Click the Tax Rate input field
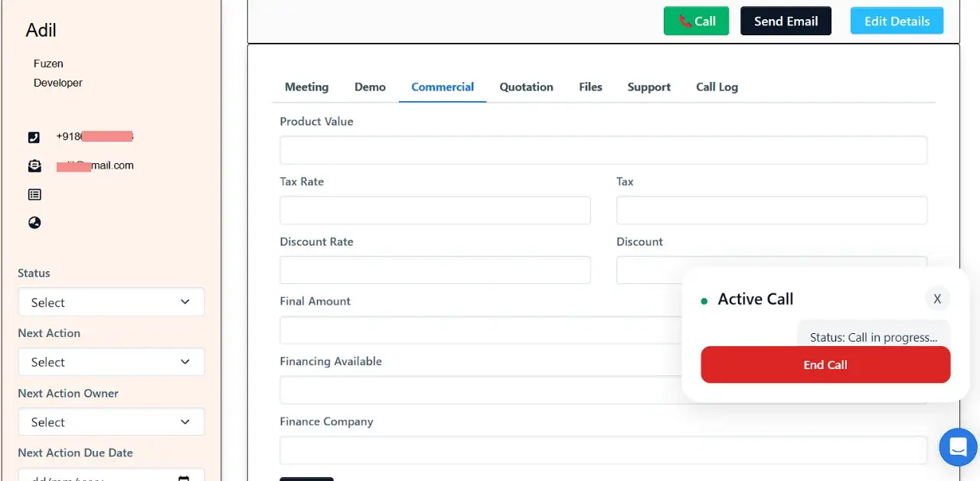Viewport: 980px width, 481px height. click(435, 210)
